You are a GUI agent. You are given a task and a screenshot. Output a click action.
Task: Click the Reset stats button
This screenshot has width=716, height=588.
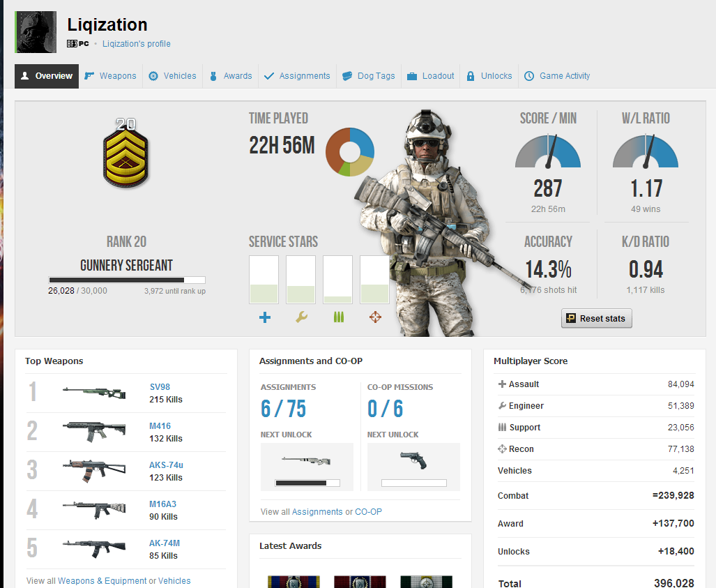[x=596, y=319]
